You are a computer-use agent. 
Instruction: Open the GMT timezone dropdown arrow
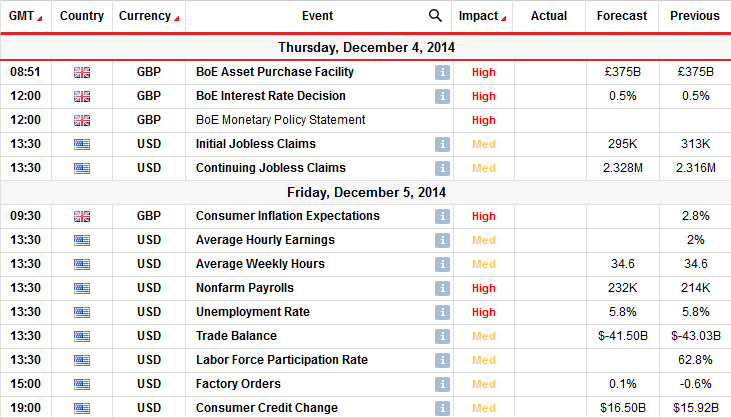(x=40, y=19)
